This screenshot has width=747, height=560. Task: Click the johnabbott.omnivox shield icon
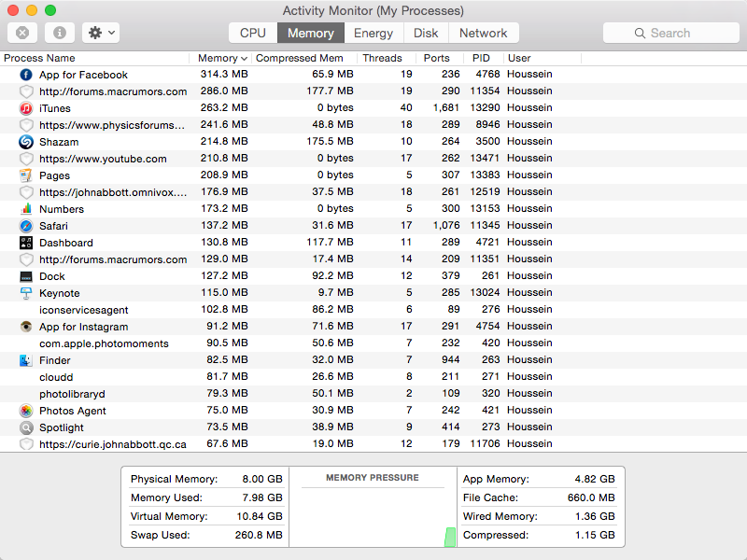pos(26,192)
